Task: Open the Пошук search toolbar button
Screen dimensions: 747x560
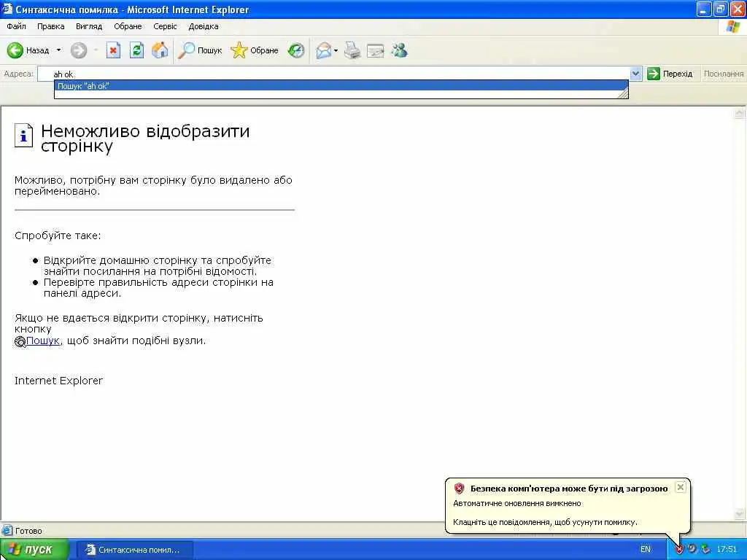Action: [x=200, y=50]
